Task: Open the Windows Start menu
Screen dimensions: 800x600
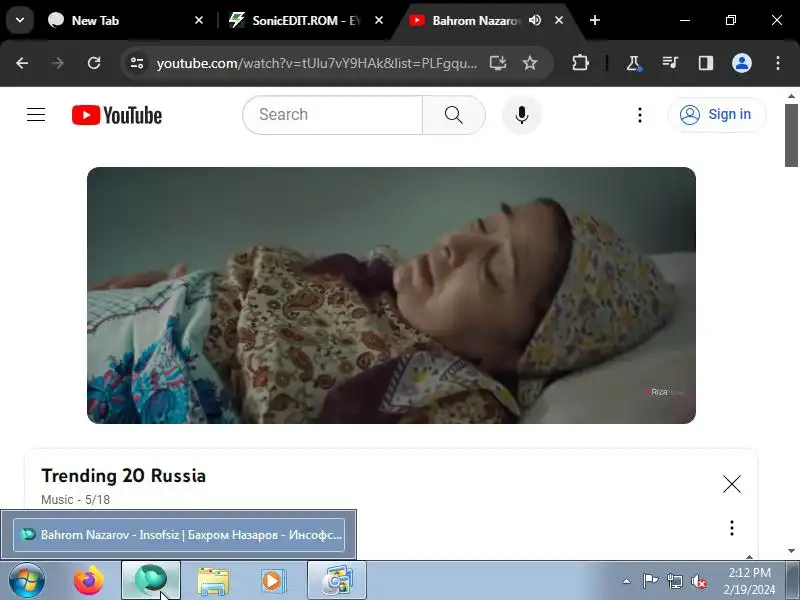Action: pyautogui.click(x=26, y=581)
